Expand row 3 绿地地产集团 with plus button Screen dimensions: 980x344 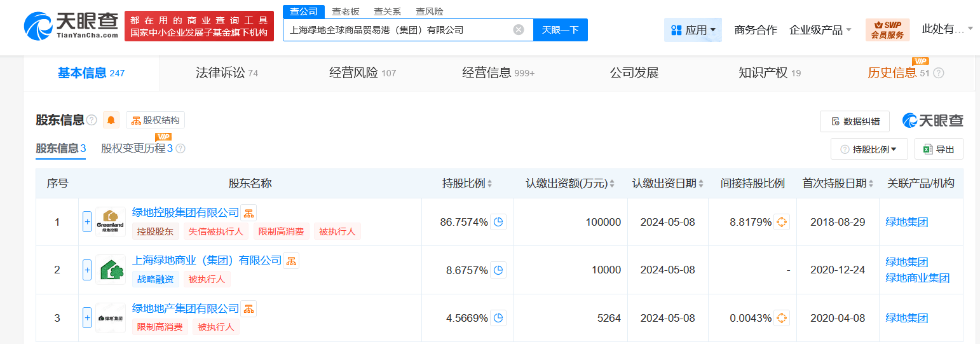87,318
